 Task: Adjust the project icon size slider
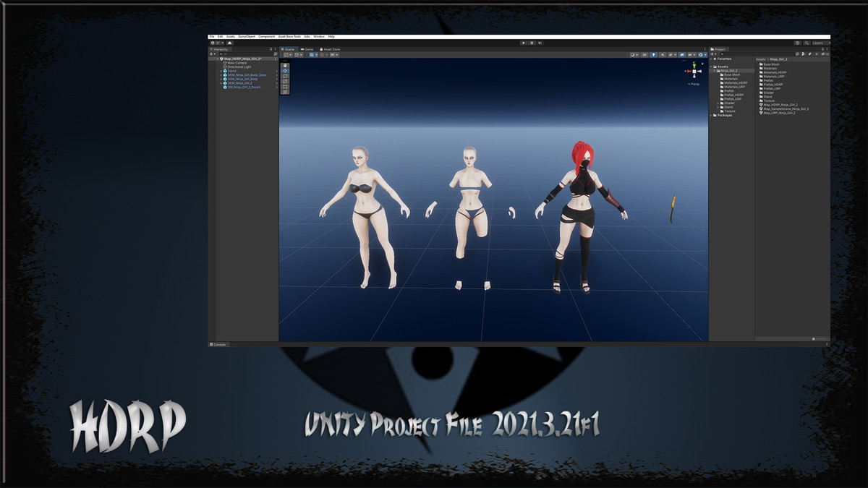point(813,338)
